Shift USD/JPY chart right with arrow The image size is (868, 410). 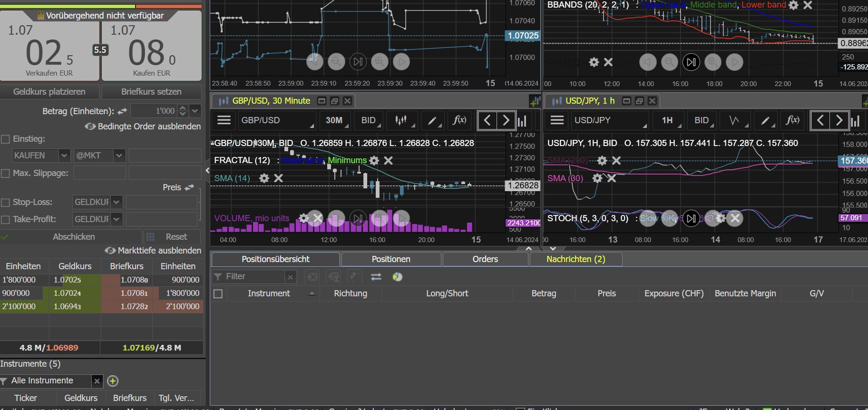point(839,120)
